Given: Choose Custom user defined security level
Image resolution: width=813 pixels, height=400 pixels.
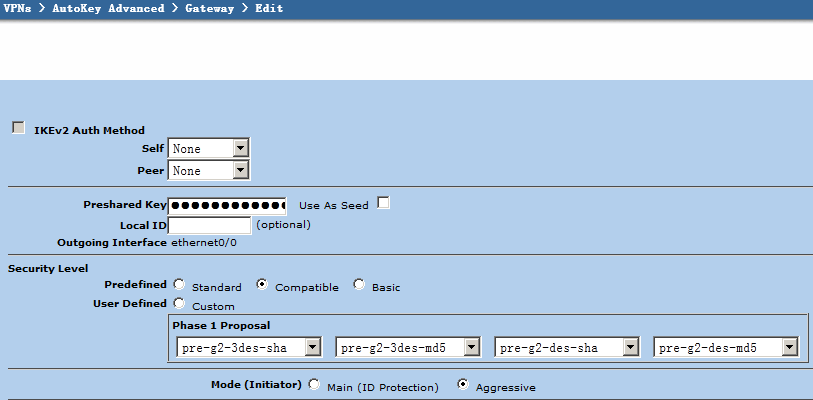Looking at the screenshot, I should coord(179,304).
